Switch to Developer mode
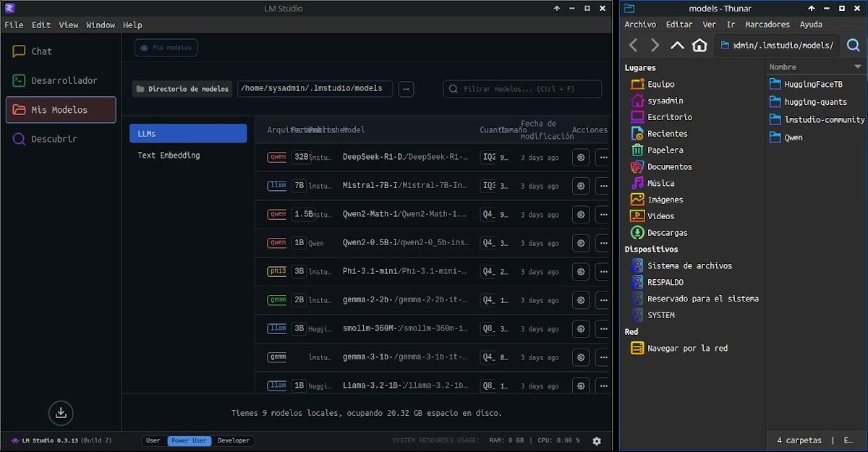 pyautogui.click(x=233, y=440)
